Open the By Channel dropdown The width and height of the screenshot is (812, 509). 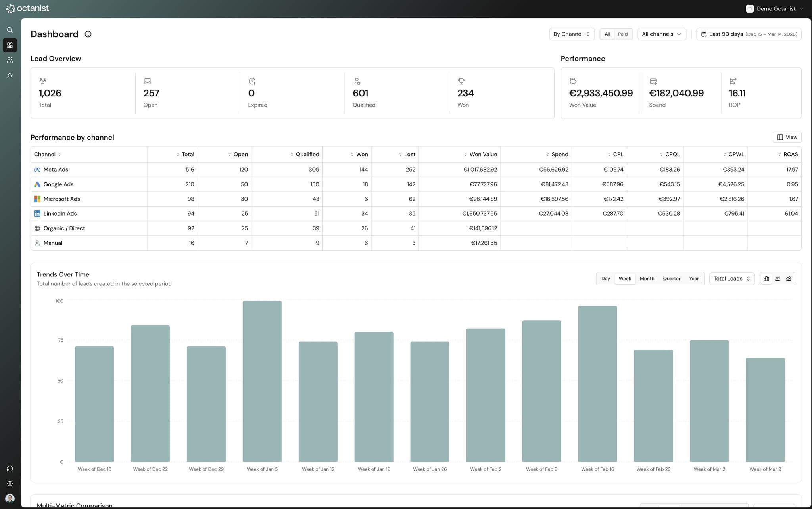(x=572, y=34)
